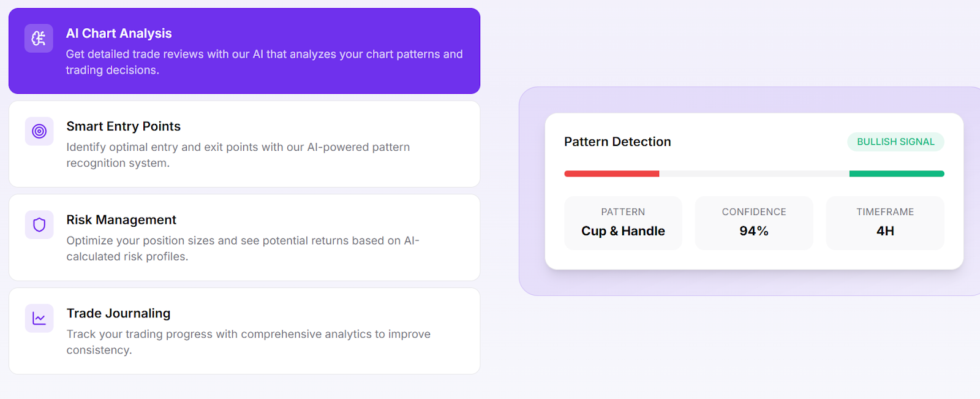This screenshot has height=399, width=980.
Task: Click the target icon for Smart Entry Points
Action: tap(39, 131)
